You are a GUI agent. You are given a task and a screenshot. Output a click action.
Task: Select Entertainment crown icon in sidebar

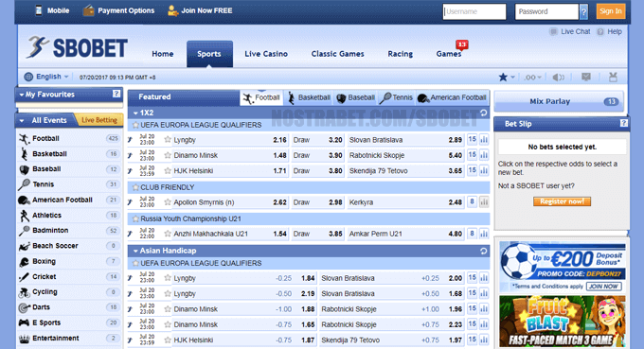click(25, 339)
